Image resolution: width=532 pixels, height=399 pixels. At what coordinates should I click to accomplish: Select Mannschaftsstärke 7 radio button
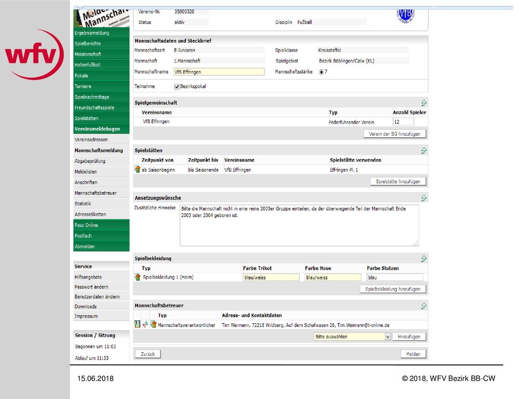321,72
